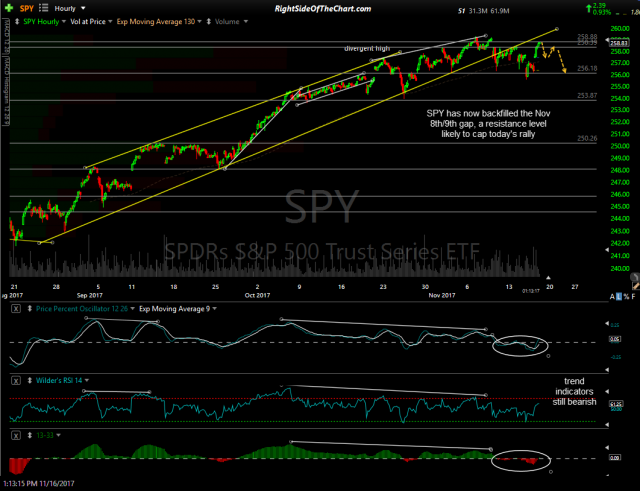The width and height of the screenshot is (640, 491).
Task: Close the Price Percent Oscillator panel
Action: 16,309
